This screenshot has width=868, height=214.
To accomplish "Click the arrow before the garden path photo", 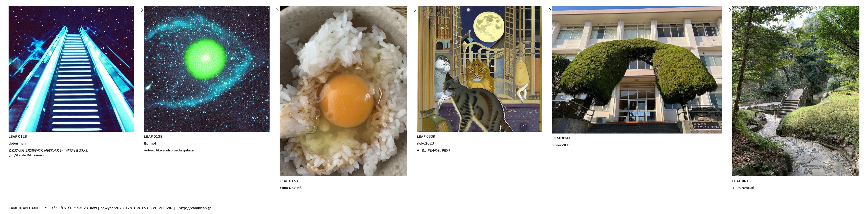I will click(x=727, y=10).
